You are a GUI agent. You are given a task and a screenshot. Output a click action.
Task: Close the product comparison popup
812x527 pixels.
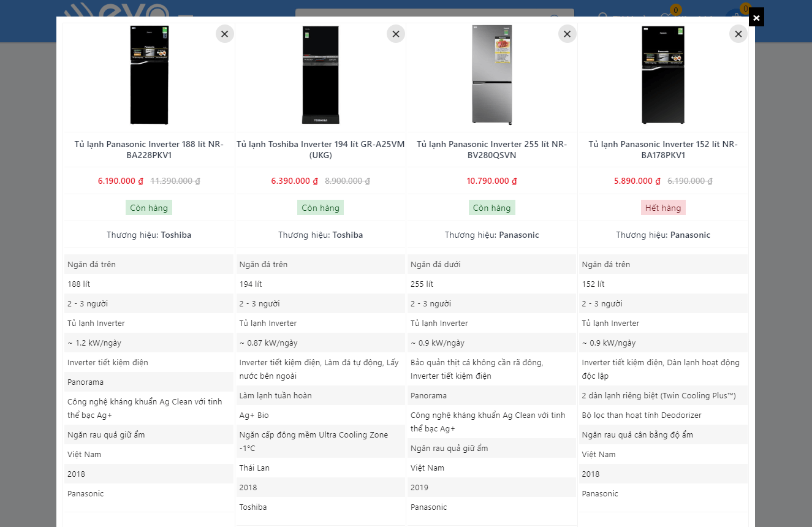click(756, 18)
